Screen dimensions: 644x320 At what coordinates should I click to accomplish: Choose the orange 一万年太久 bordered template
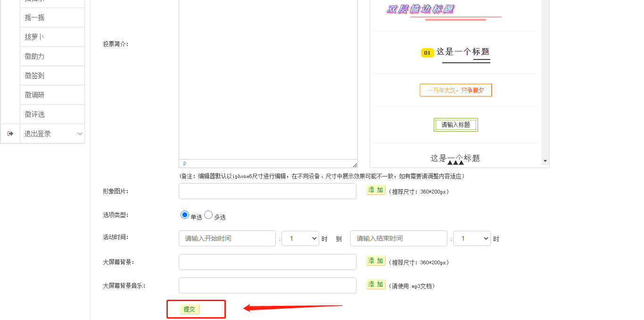click(x=455, y=90)
